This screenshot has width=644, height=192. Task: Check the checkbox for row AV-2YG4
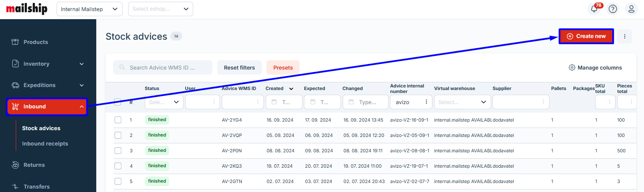click(x=118, y=120)
